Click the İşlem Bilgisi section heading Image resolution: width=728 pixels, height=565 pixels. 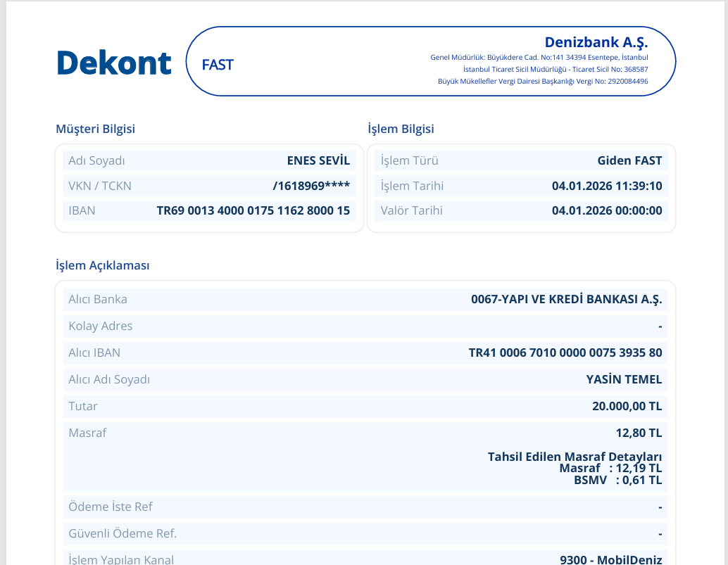point(401,129)
